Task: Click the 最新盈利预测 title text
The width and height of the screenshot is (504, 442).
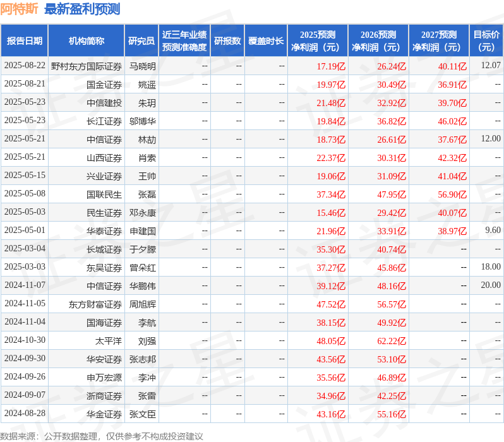Action: point(82,9)
